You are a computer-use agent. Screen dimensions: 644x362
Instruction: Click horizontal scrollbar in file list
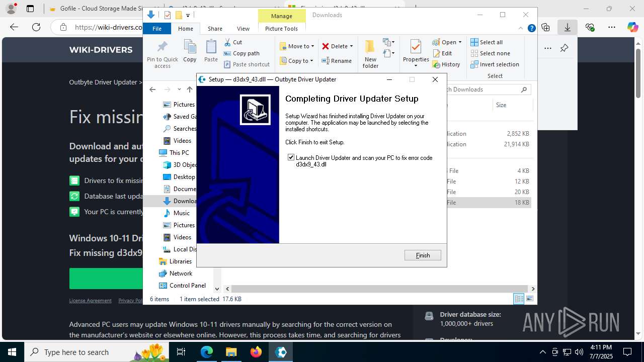[380, 289]
